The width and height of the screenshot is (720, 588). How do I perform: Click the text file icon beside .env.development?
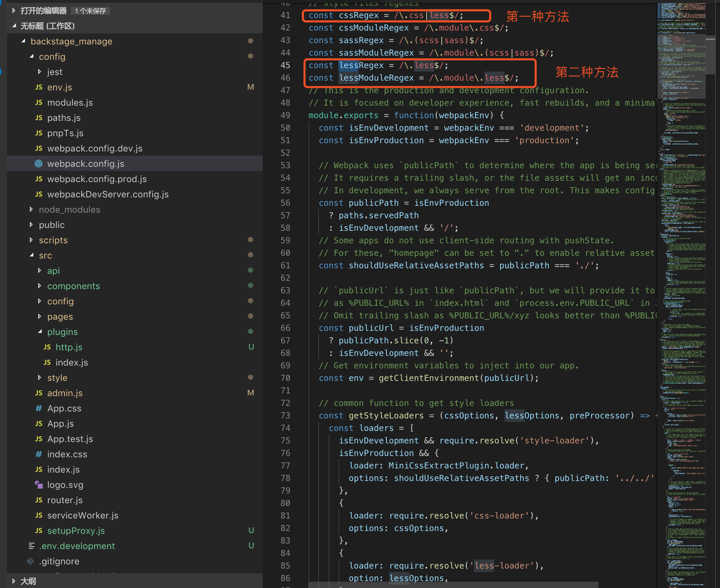32,546
